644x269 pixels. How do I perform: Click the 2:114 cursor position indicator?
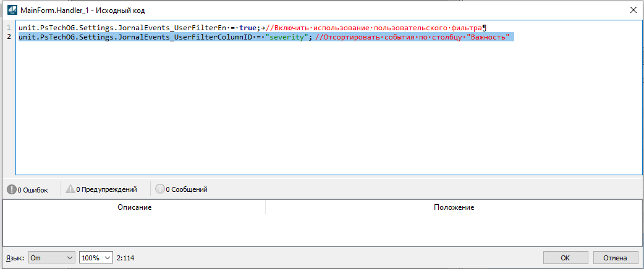(126, 257)
